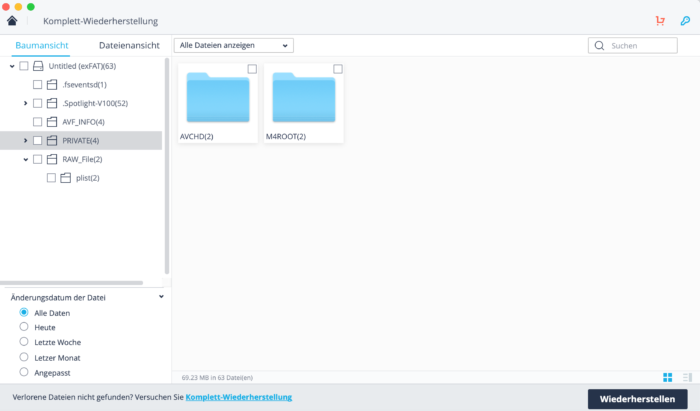700x411 pixels.
Task: Click the 69.23 MB in 63 Datei(en) status text
Action: (x=217, y=378)
